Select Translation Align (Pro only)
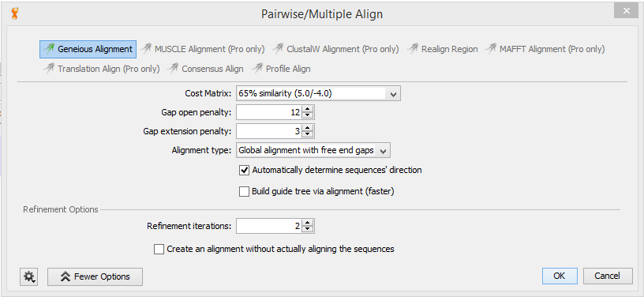 [x=102, y=69]
